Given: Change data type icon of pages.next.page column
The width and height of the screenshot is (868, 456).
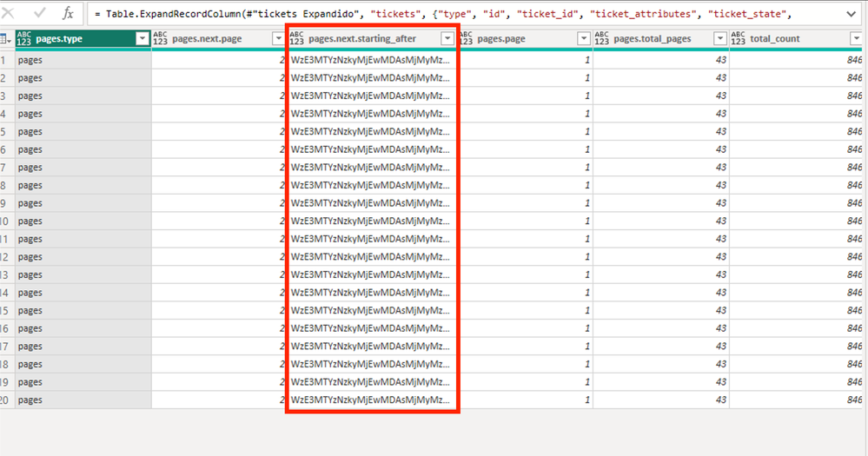Looking at the screenshot, I should [160, 39].
